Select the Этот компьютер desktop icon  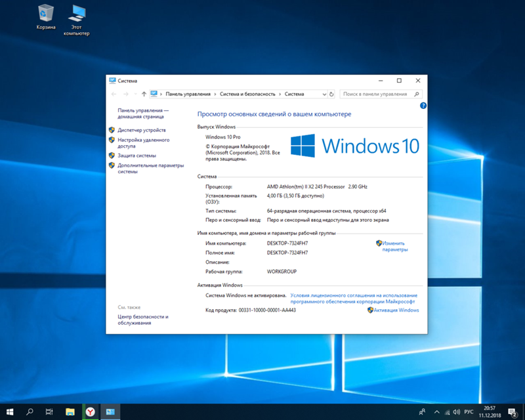click(77, 20)
